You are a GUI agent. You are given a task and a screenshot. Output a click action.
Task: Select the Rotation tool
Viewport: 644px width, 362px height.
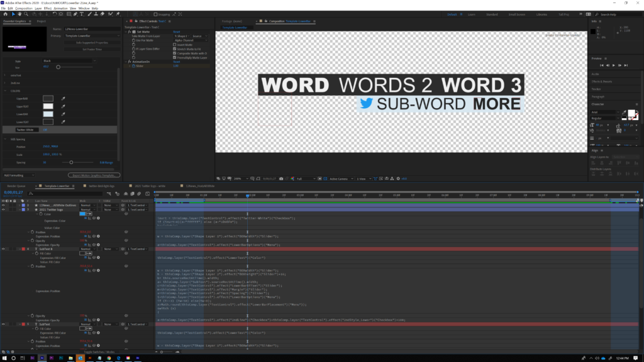(x=54, y=14)
